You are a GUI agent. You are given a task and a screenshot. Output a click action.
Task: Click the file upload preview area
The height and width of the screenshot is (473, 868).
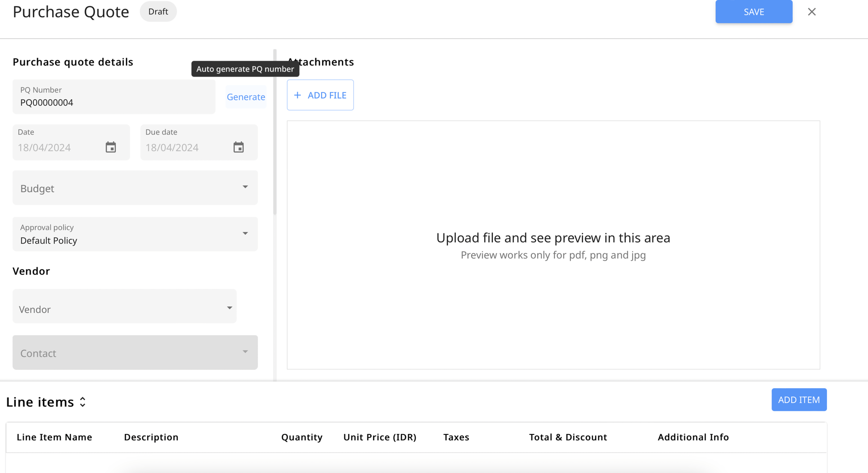tap(553, 244)
